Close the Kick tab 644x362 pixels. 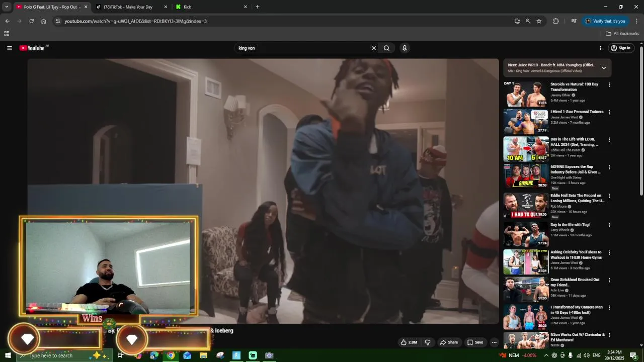click(x=246, y=7)
